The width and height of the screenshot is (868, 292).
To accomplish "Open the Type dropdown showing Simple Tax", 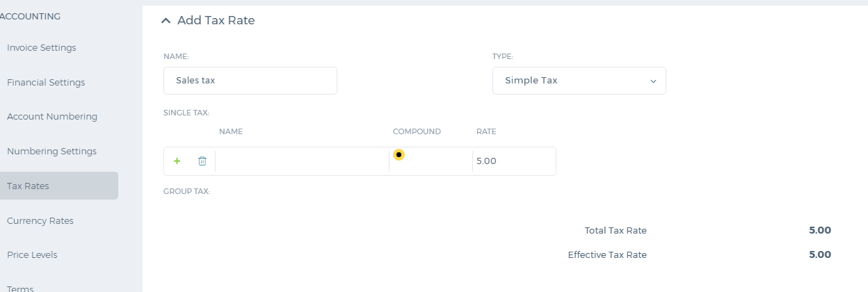I will pos(579,81).
